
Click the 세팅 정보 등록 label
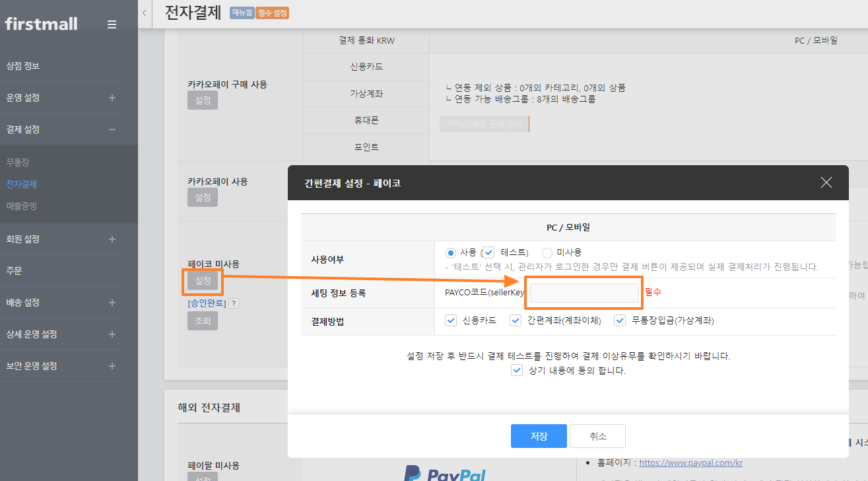338,293
